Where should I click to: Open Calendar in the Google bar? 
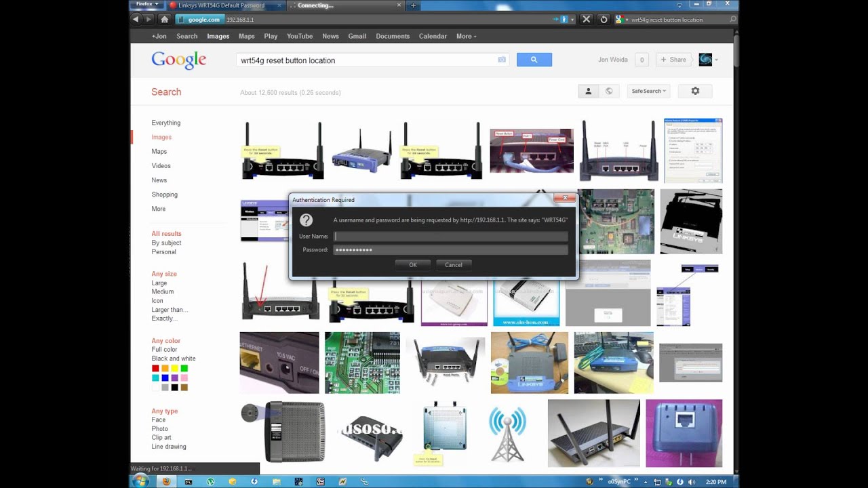[433, 36]
